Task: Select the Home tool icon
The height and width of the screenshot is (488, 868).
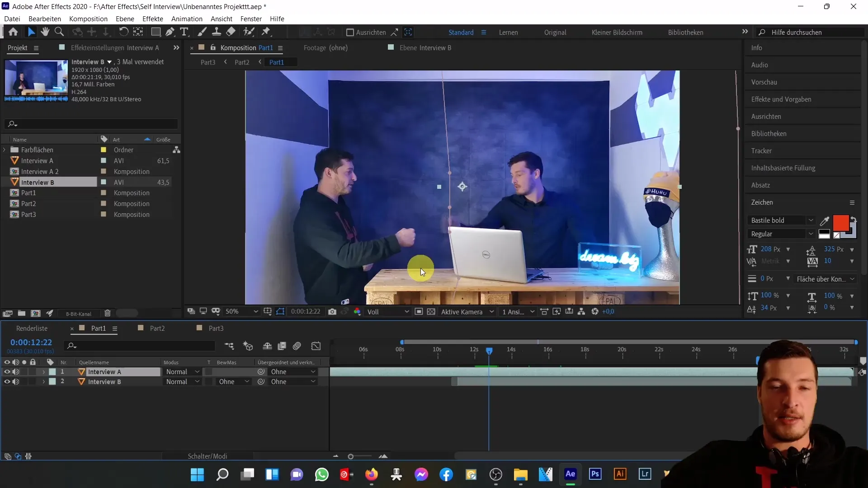Action: click(13, 32)
